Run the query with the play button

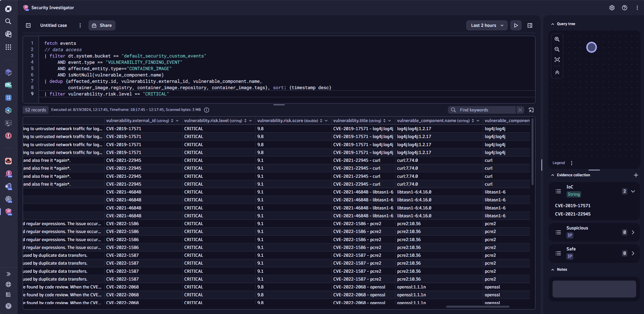coord(516,25)
